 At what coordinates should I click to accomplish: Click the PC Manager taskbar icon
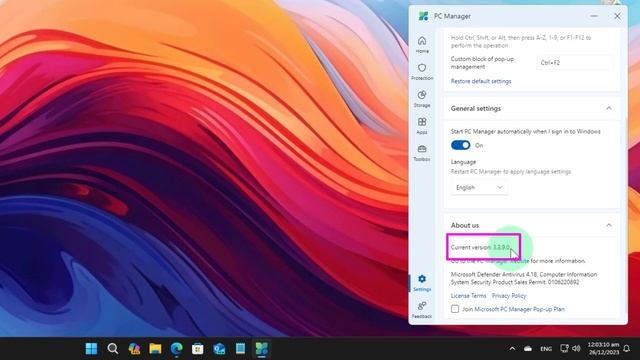pos(262,349)
